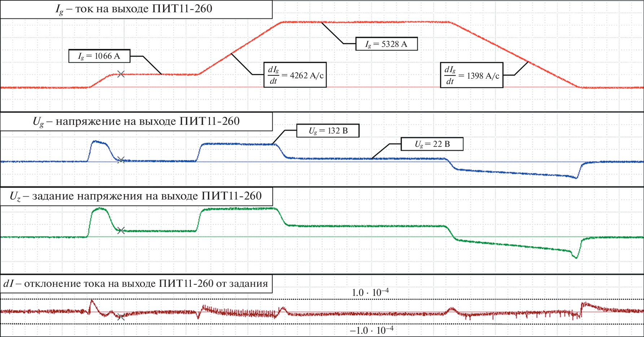The height and width of the screenshot is (337, 644).
Task: Click the Ig ток на выходе ПИТ11-260 title
Action: pyautogui.click(x=136, y=9)
